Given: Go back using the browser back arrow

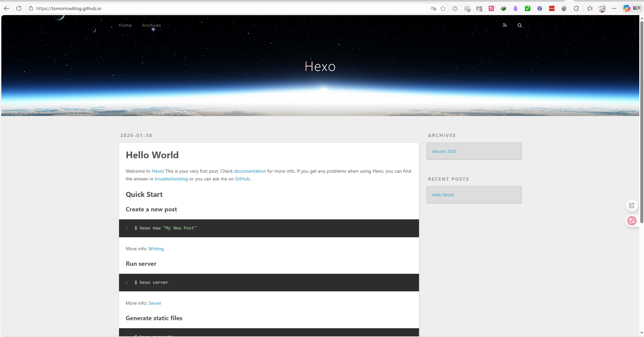Looking at the screenshot, I should pos(7,8).
